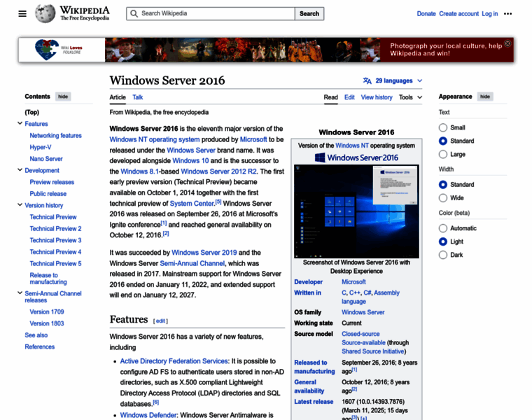Go to Networking features in contents
This screenshot has width=532, height=420.
pyautogui.click(x=55, y=135)
